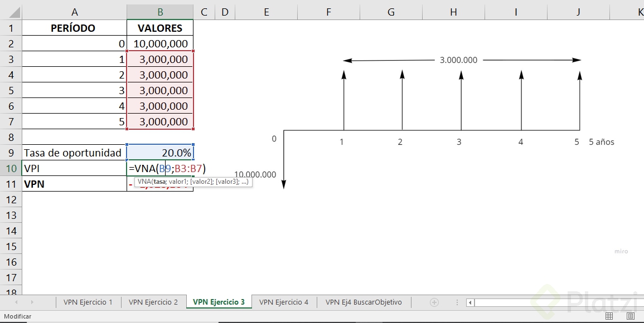Click the 10.000.000 label in diagram

tap(255, 174)
